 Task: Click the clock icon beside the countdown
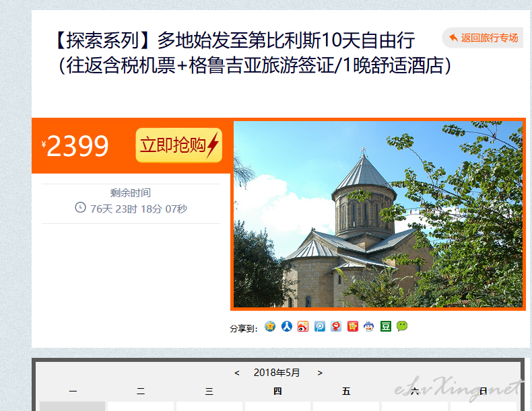tap(80, 207)
